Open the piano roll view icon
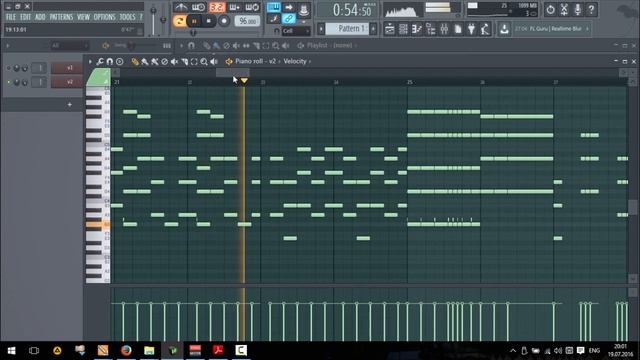 417,29
